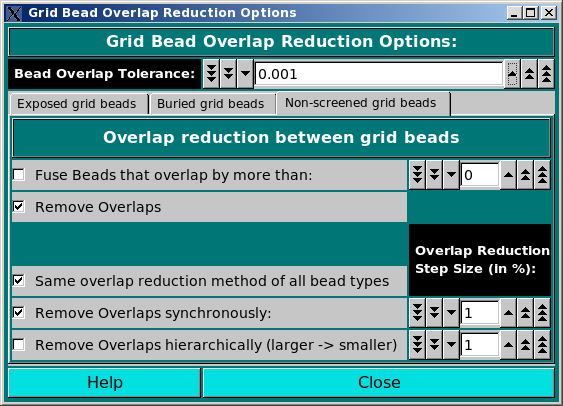Select Non-screened grid beads tab

(363, 103)
